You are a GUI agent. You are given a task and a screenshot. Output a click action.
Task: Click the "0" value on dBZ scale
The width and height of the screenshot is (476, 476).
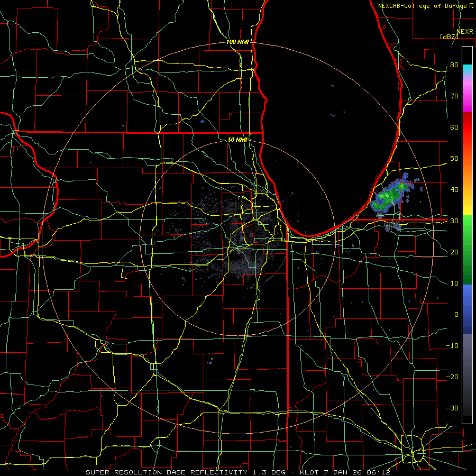coord(456,315)
